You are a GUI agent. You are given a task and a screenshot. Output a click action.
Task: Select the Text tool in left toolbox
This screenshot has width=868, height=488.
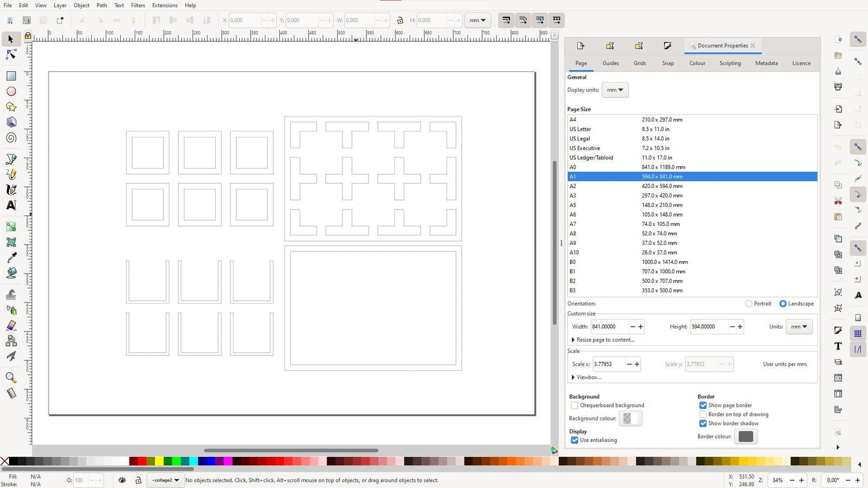[x=11, y=205]
